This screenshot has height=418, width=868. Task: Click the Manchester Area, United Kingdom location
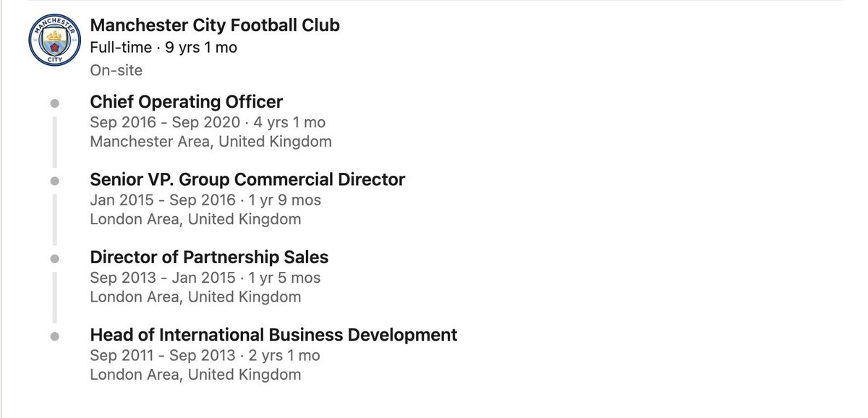pyautogui.click(x=210, y=142)
